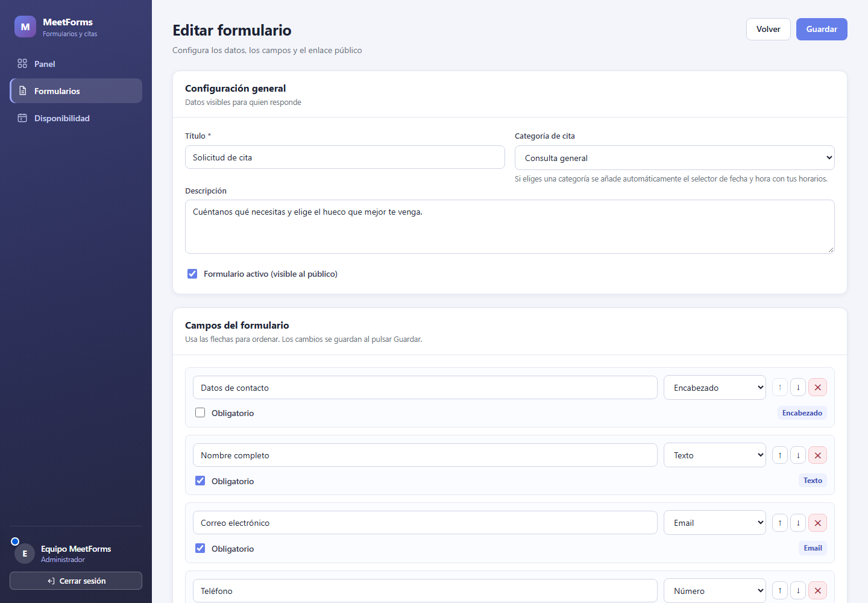The height and width of the screenshot is (603, 868).
Task: Click the Email type badge
Action: (813, 548)
